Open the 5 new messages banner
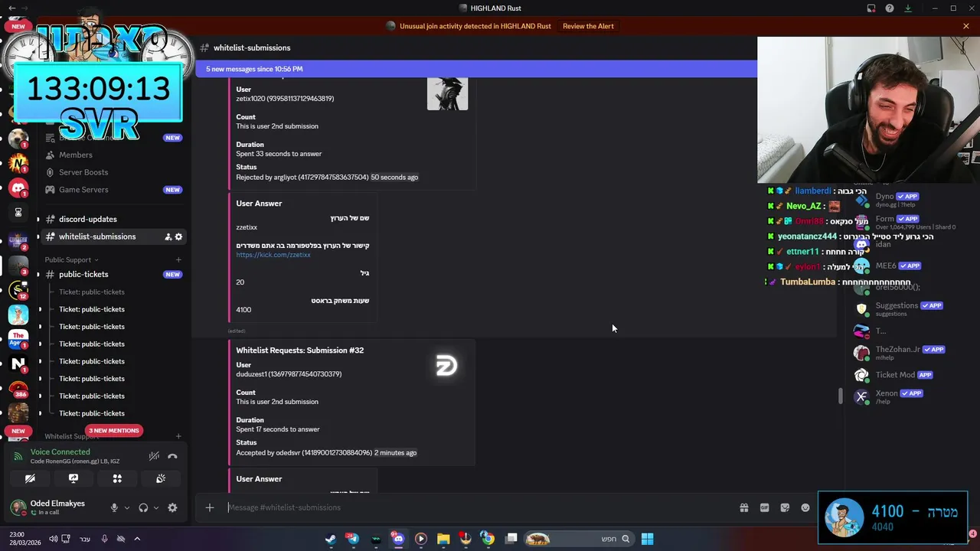 [x=476, y=69]
